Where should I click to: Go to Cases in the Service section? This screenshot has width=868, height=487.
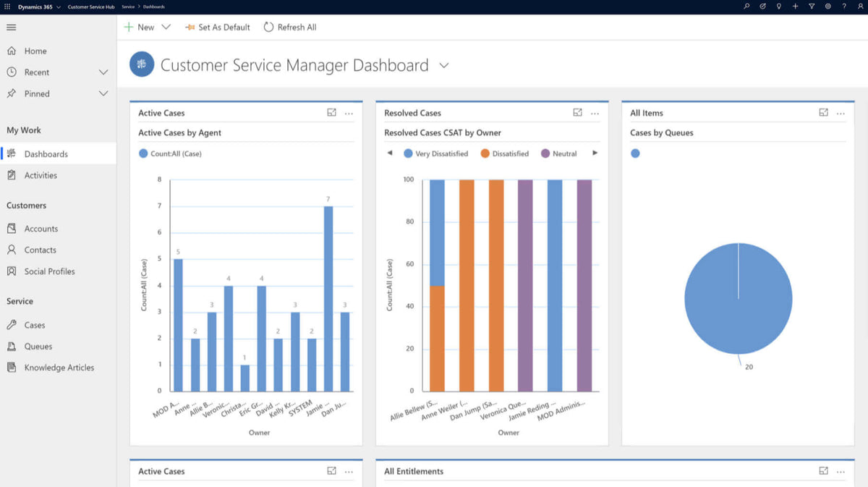tap(34, 325)
